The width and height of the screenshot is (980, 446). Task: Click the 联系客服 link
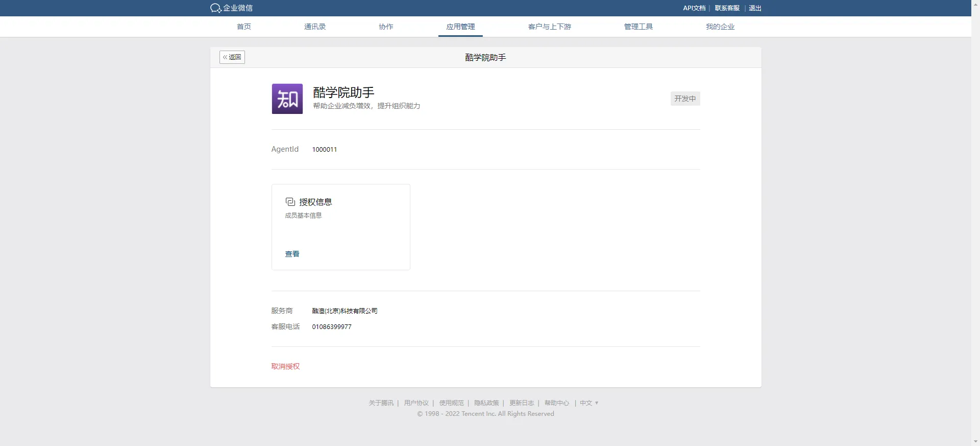coord(727,8)
